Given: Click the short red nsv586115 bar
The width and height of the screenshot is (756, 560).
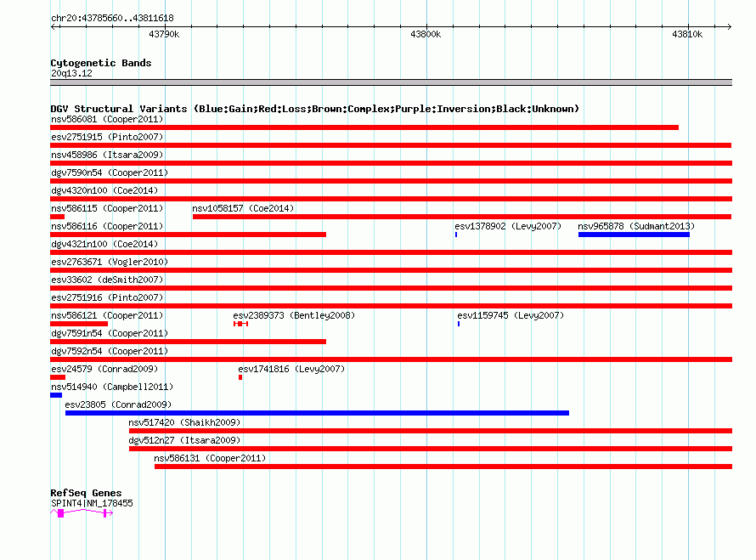Looking at the screenshot, I should tap(58, 217).
